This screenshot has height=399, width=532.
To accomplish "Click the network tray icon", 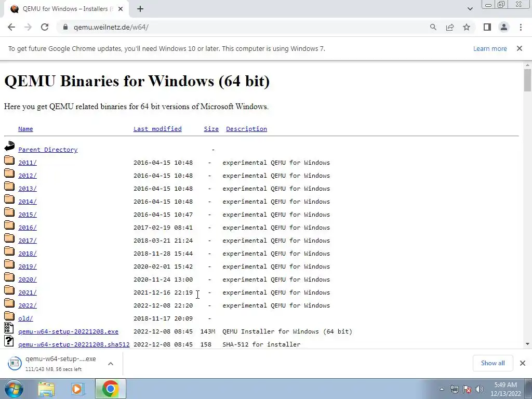I will click(454, 389).
